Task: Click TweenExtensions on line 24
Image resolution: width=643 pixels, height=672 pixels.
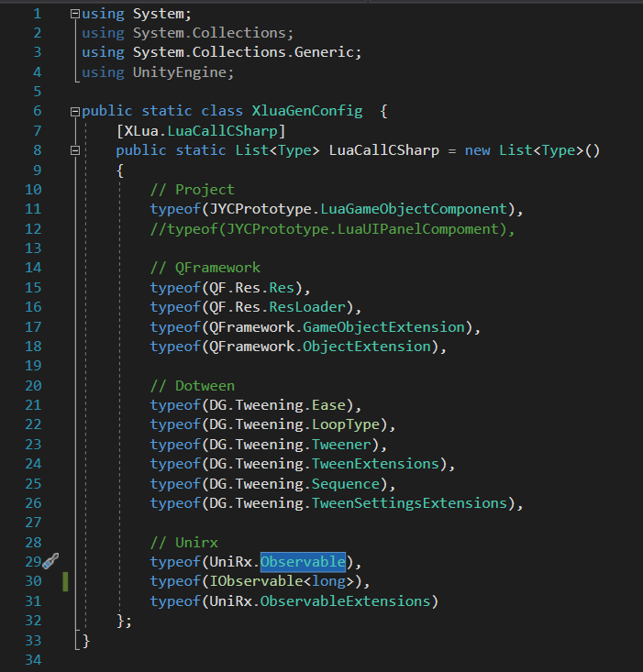Action: [375, 464]
